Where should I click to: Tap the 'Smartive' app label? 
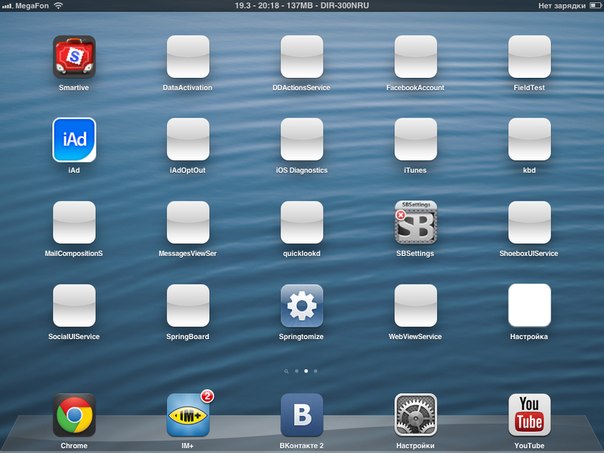tap(74, 87)
